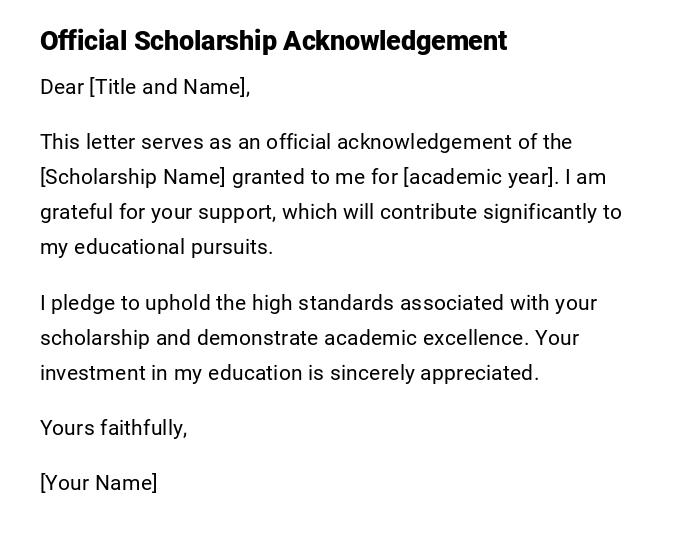The height and width of the screenshot is (546, 700).
Task: Click the "Yours faithfully," closing line
Action: coord(113,428)
